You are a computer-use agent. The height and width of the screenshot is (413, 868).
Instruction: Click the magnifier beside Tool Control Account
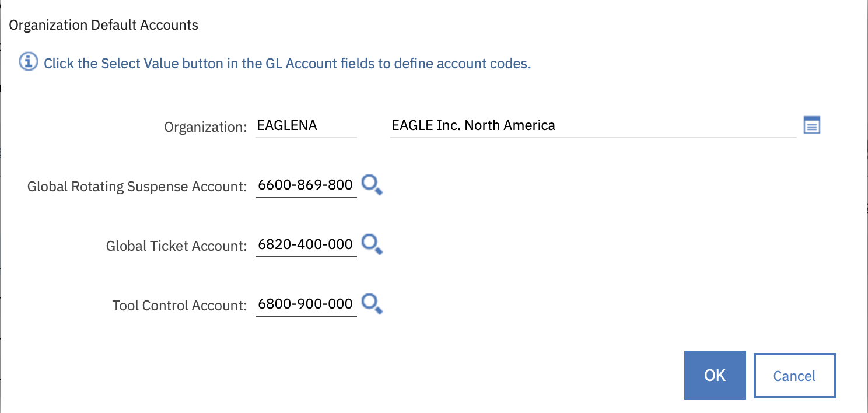click(x=372, y=304)
